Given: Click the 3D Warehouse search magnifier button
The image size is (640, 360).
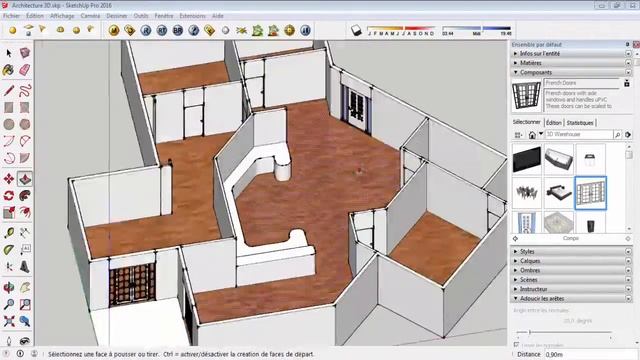Looking at the screenshot, I should tap(618, 134).
